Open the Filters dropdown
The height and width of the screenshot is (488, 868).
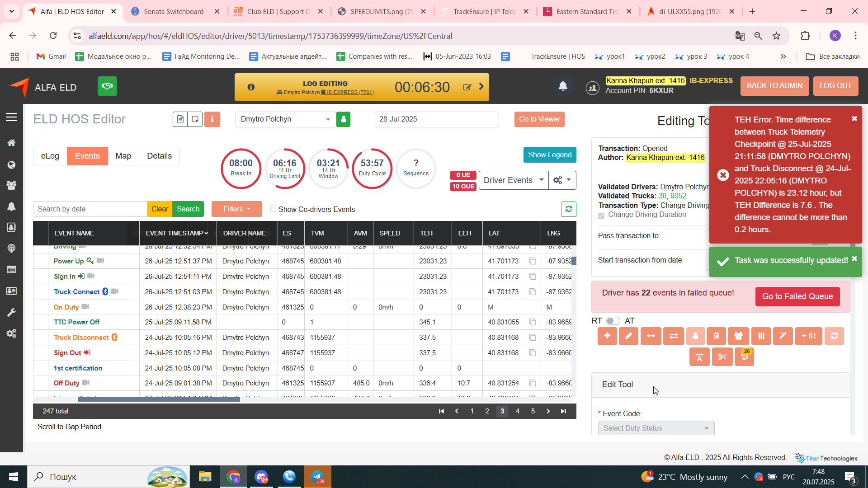pos(236,209)
